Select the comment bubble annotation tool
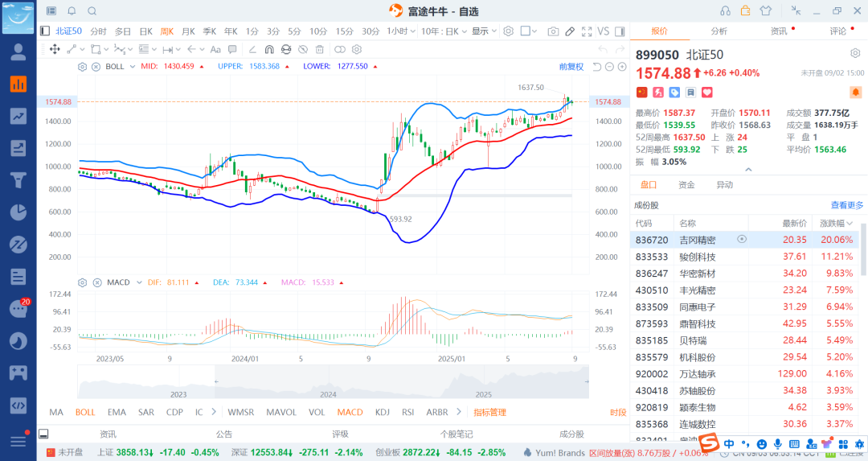The image size is (868, 461). click(232, 49)
